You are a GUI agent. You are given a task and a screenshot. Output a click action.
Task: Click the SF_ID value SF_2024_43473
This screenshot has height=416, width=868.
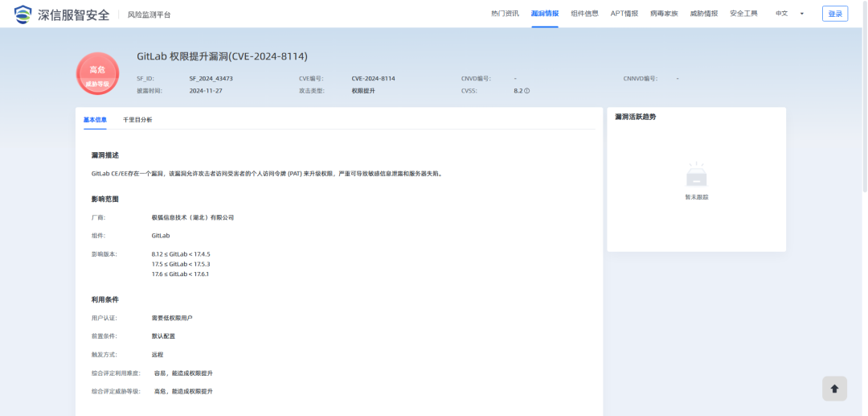(211, 79)
